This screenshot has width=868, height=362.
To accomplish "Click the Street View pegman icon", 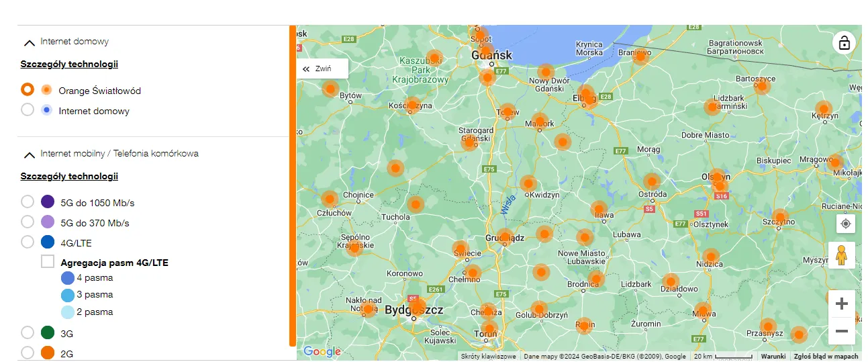I will pyautogui.click(x=842, y=255).
